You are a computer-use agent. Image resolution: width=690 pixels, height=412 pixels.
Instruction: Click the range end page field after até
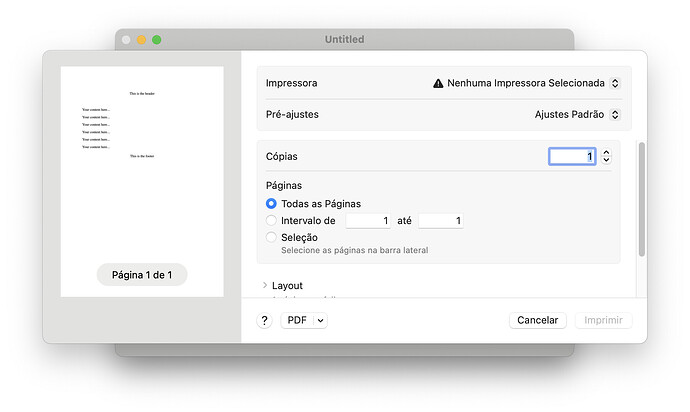click(x=440, y=220)
